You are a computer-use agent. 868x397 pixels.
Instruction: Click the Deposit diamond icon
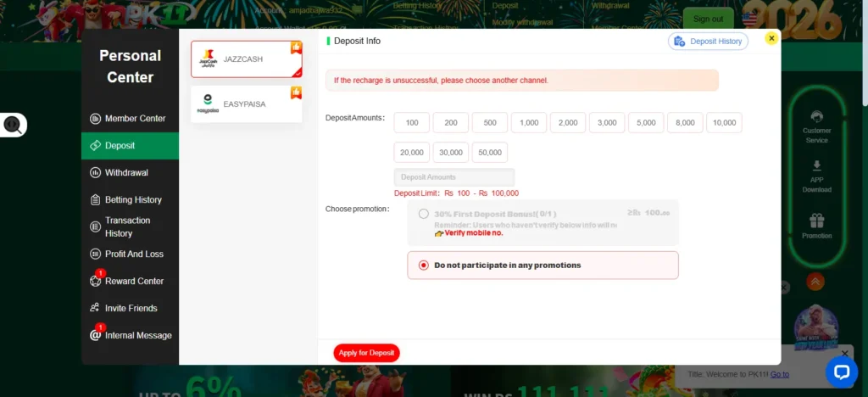(x=95, y=146)
